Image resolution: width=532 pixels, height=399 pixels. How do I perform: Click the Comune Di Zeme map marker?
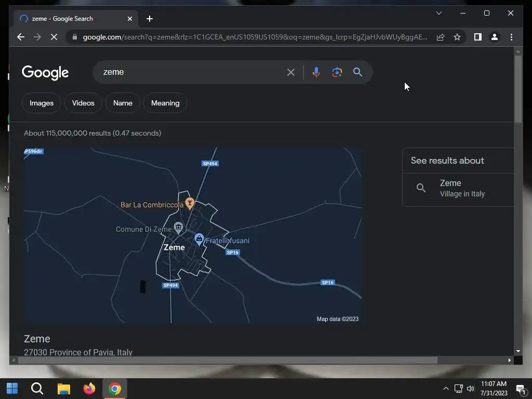click(178, 228)
